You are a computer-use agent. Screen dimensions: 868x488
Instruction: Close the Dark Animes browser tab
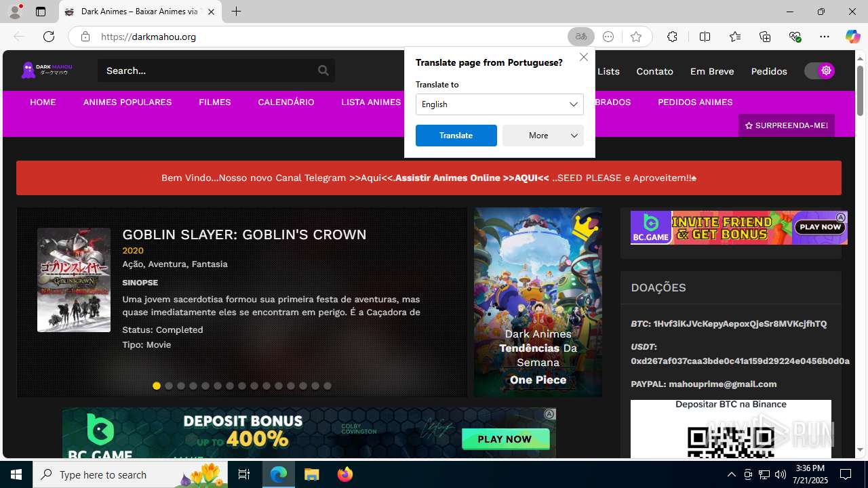tap(211, 12)
